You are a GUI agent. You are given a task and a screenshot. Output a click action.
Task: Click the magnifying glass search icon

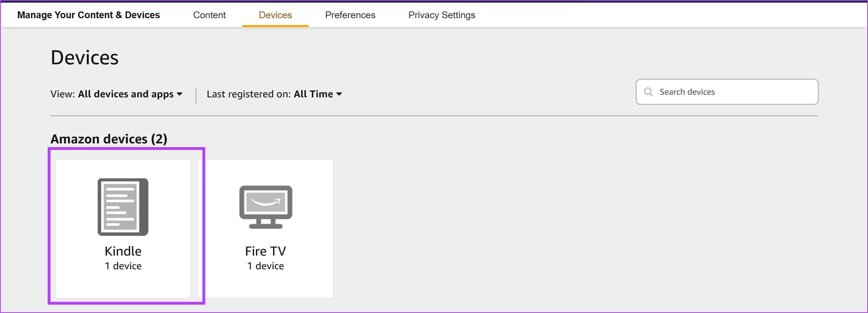tap(648, 92)
